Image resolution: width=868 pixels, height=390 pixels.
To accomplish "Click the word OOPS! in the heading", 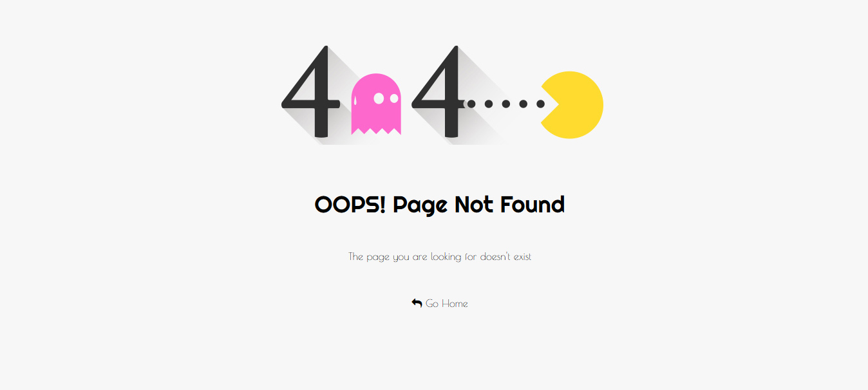I will (350, 205).
